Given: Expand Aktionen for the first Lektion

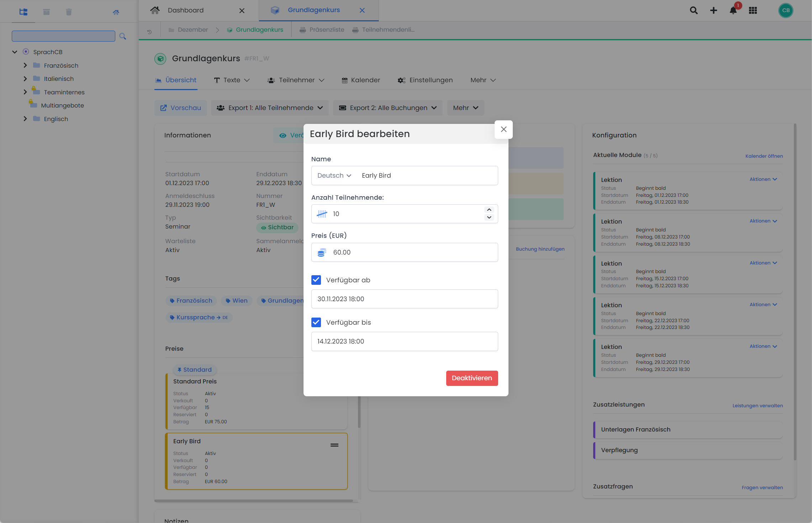Looking at the screenshot, I should [x=763, y=179].
